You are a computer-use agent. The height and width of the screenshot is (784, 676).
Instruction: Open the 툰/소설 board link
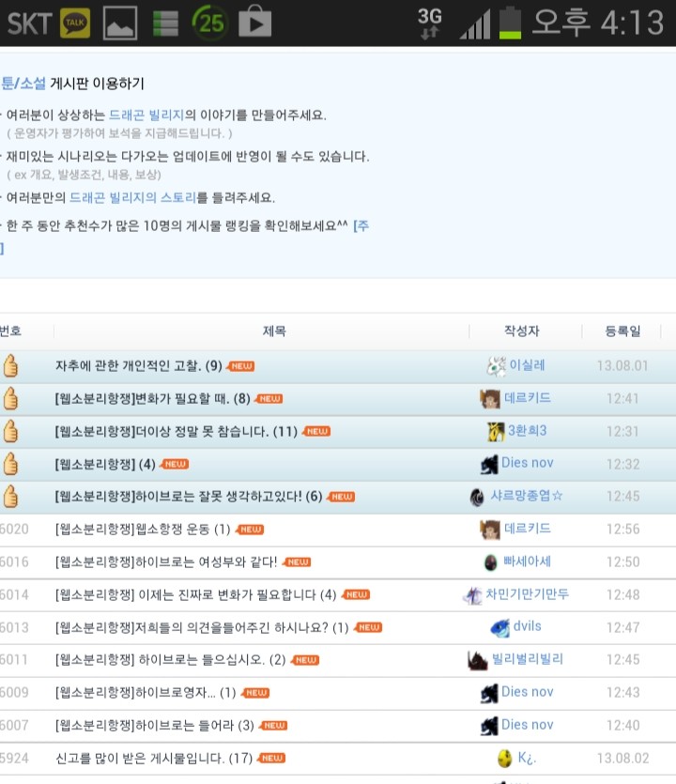[x=23, y=83]
